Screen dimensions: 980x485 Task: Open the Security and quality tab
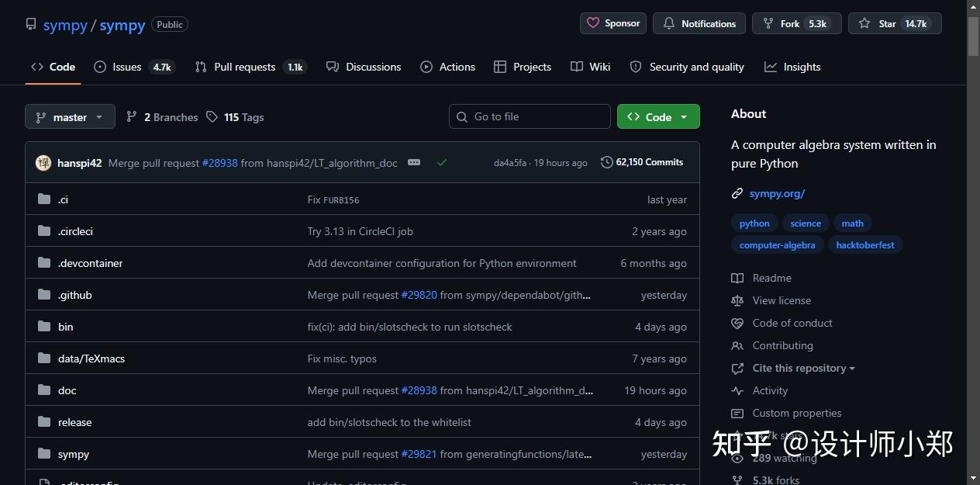click(x=687, y=67)
